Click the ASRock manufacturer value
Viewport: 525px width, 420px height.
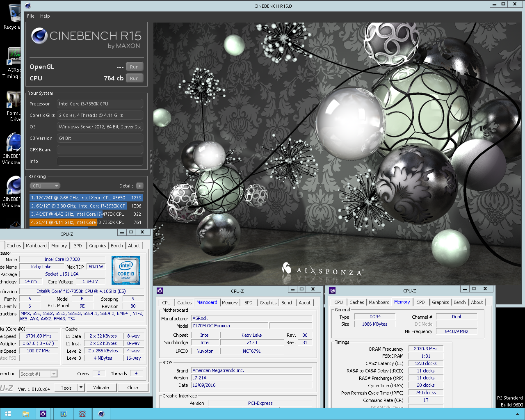pos(252,318)
